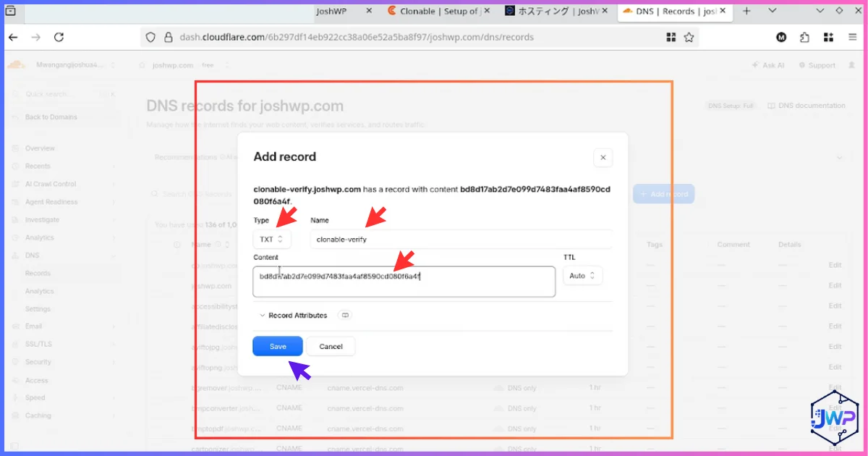Viewport: 868px width, 456px height.
Task: Open the user profile icon
Action: [x=851, y=65]
